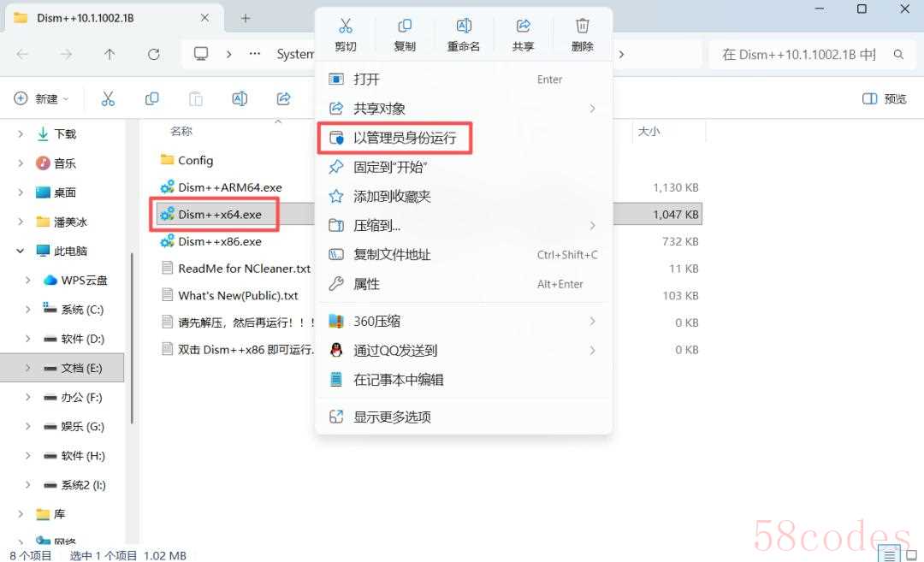Choose 打开 from the context menu

pyautogui.click(x=464, y=79)
